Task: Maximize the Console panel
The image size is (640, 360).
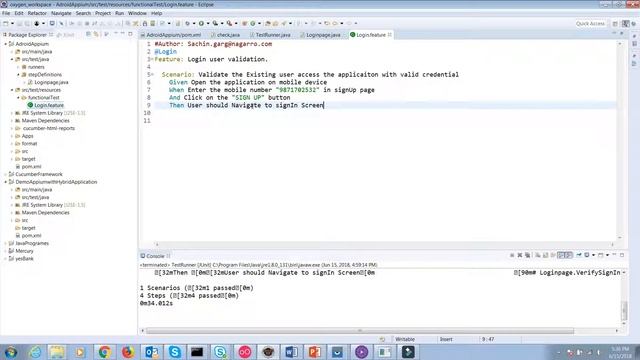Action: click(x=622, y=255)
